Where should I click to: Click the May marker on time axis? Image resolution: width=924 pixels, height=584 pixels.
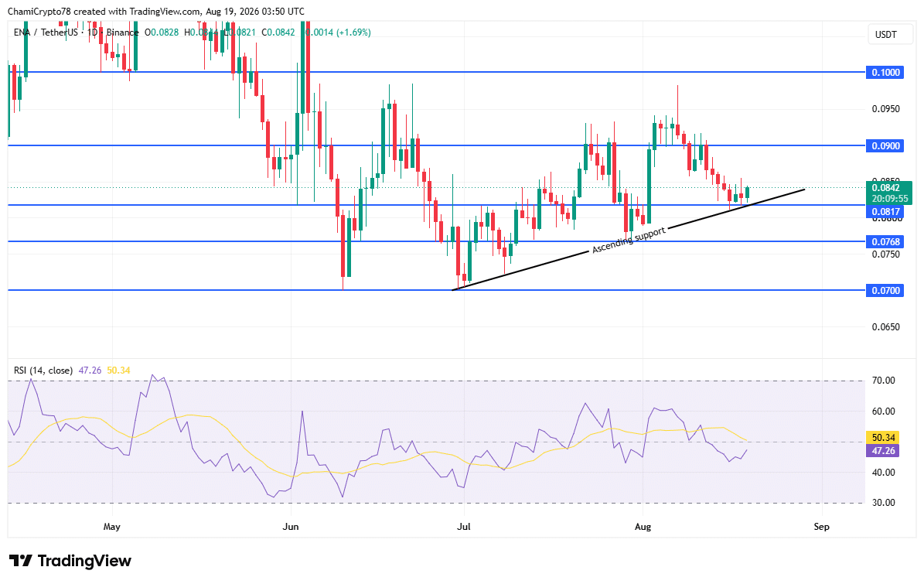coord(111,526)
